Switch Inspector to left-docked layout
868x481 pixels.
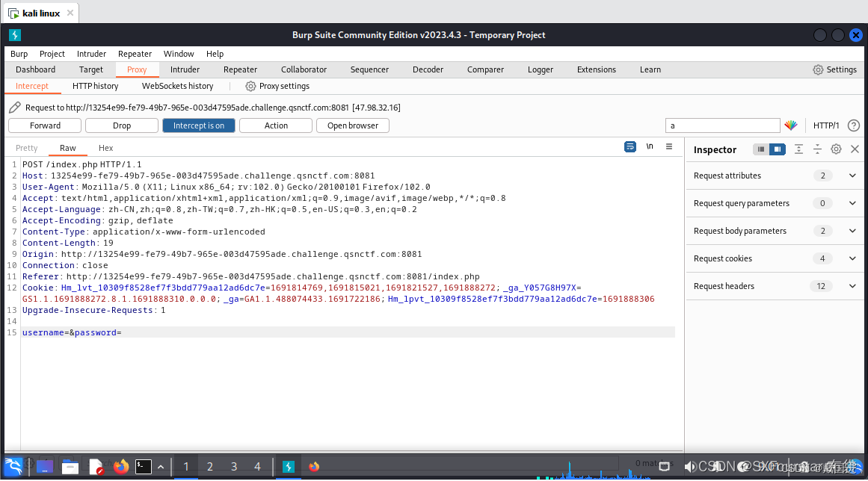761,149
